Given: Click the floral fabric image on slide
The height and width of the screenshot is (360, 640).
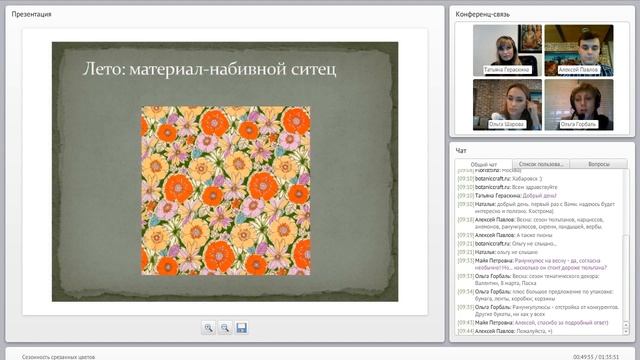Looking at the screenshot, I should (226, 191).
